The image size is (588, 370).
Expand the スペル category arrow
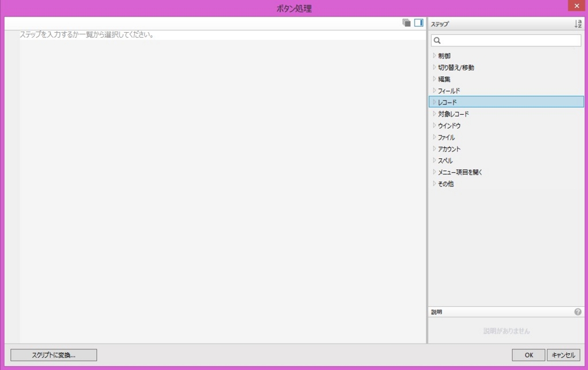click(434, 160)
